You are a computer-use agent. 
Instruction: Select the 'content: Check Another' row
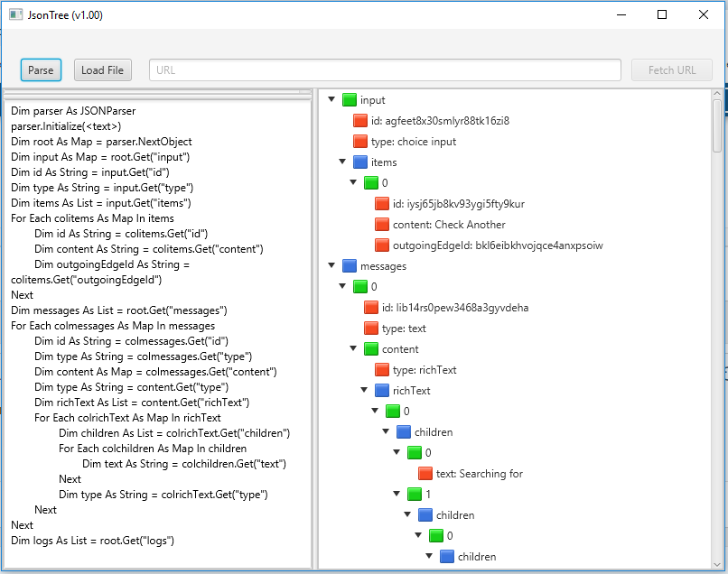click(x=516, y=225)
